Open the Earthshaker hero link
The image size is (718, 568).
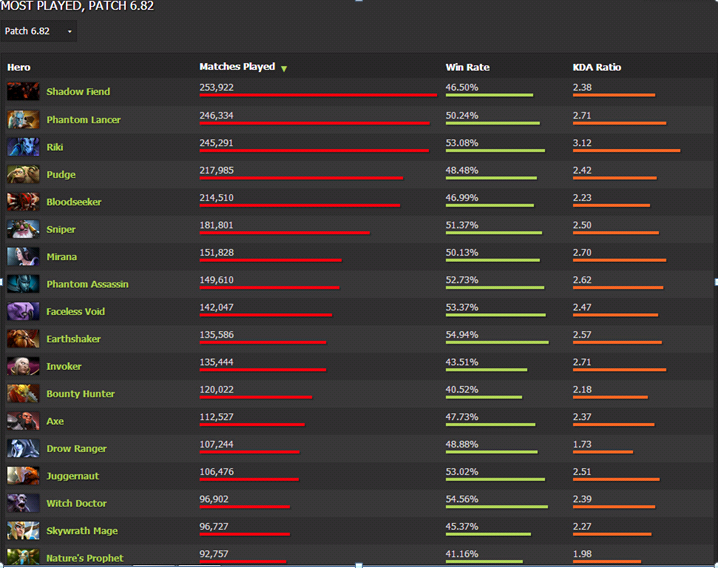(x=73, y=339)
